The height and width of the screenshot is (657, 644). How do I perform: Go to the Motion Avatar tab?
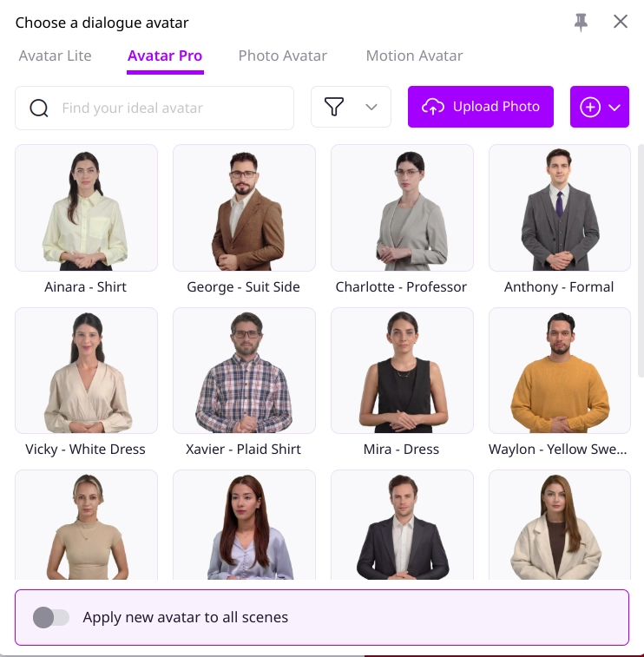(414, 56)
